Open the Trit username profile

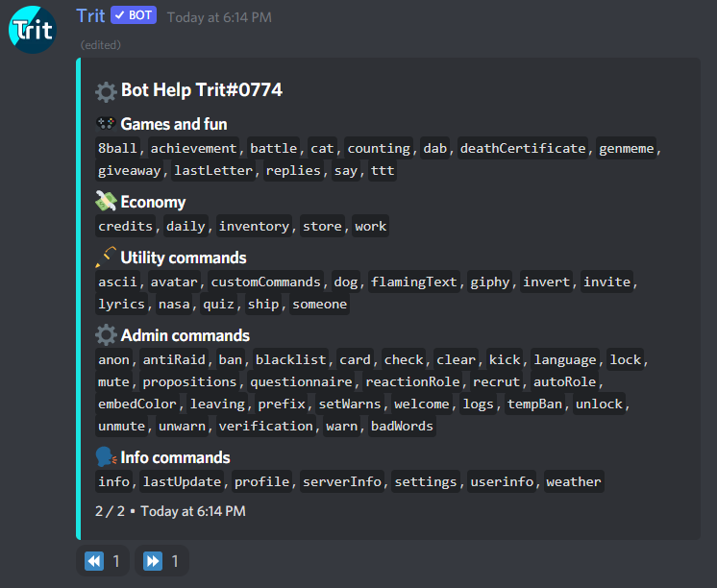click(90, 16)
